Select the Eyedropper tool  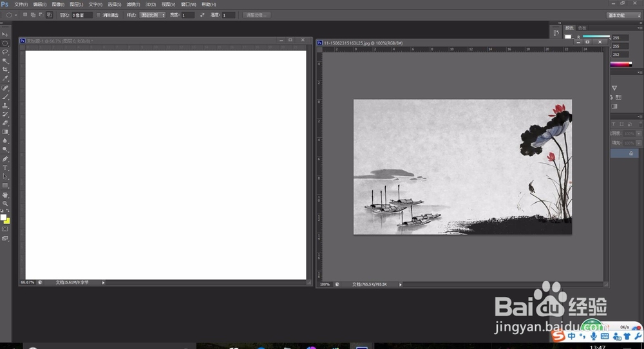pos(5,79)
